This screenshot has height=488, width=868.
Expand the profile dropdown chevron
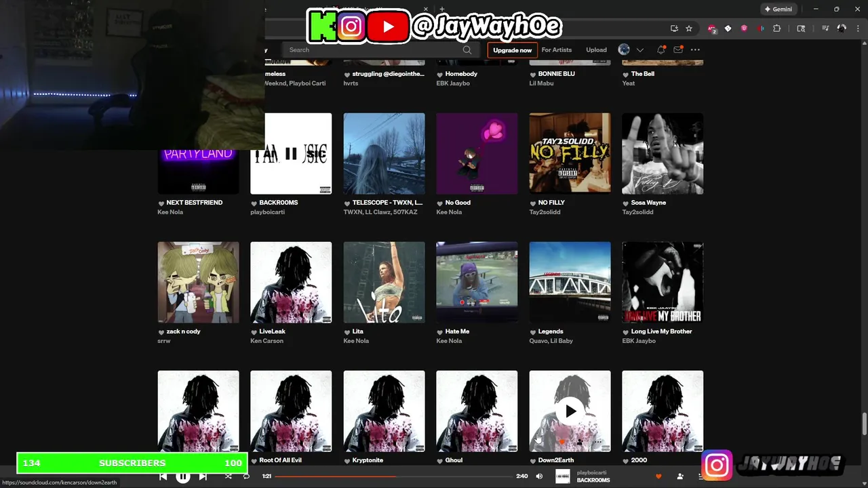tap(639, 50)
